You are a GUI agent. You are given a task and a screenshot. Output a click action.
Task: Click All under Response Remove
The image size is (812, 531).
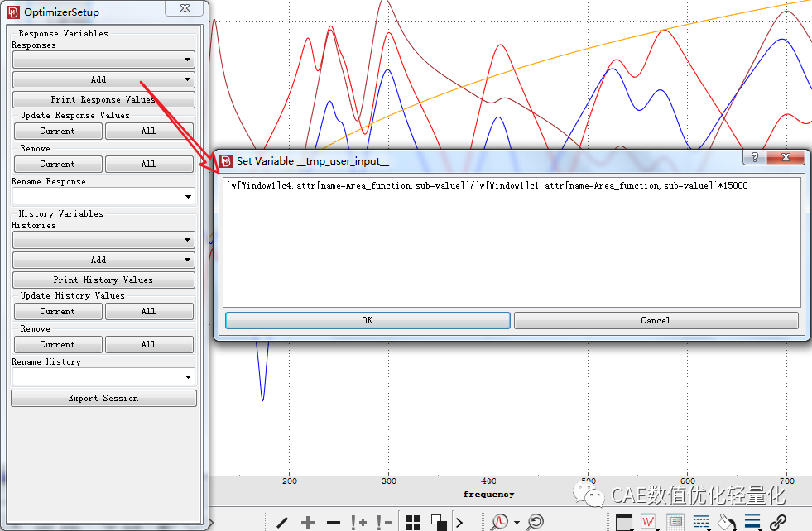149,164
